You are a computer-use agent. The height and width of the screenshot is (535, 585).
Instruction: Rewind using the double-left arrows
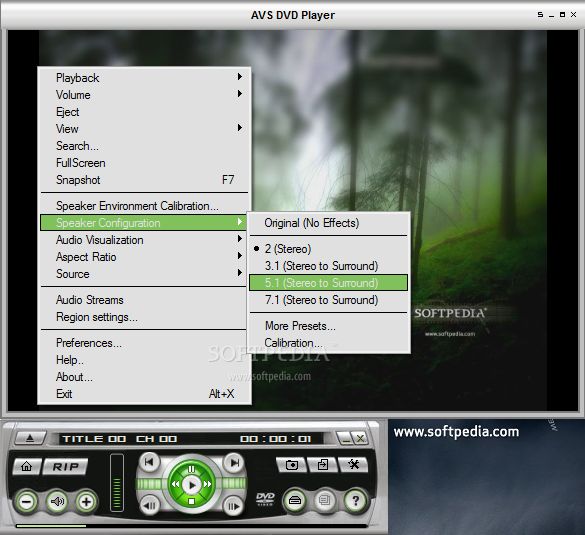175,484
